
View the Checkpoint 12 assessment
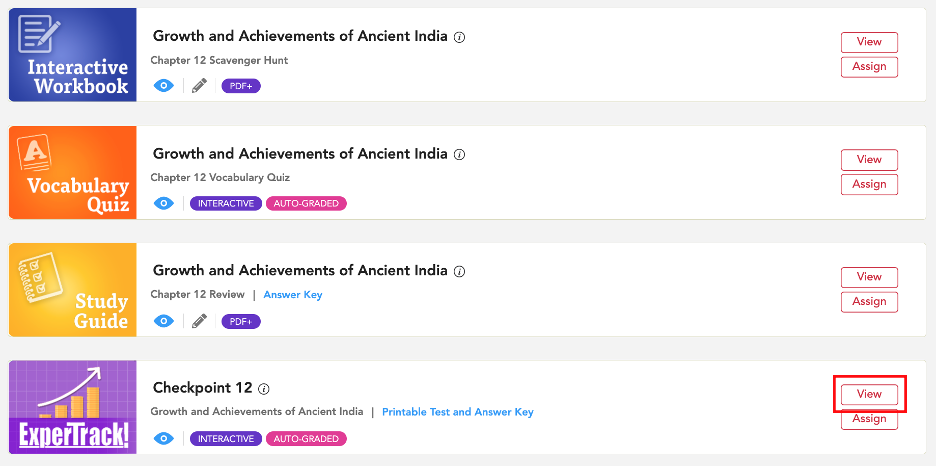point(869,394)
